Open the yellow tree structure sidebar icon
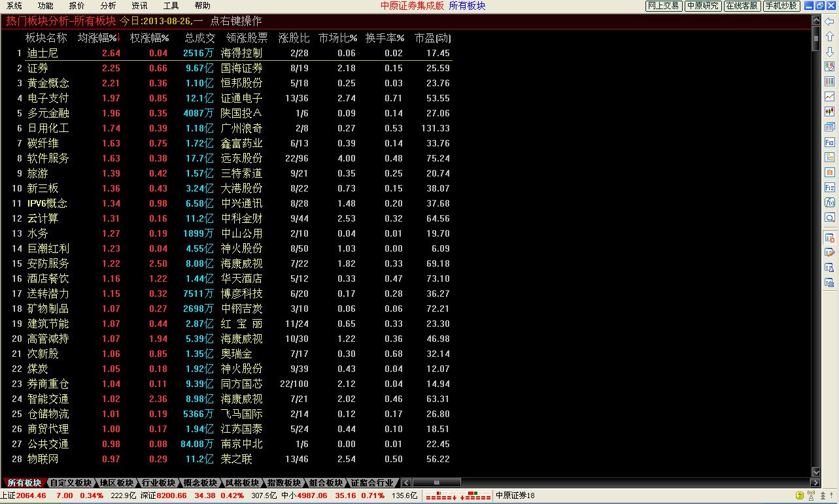This screenshot has height=504, width=839. 829,157
